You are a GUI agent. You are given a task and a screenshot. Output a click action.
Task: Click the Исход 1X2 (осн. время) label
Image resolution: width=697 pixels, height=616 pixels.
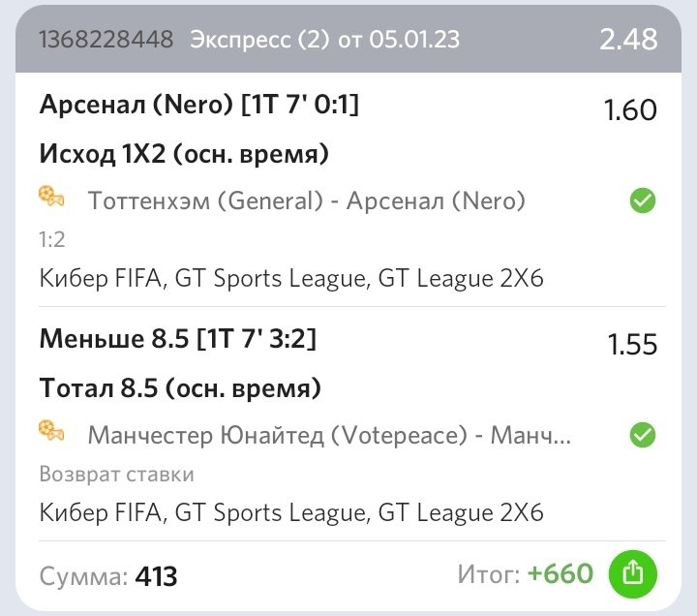point(184,153)
